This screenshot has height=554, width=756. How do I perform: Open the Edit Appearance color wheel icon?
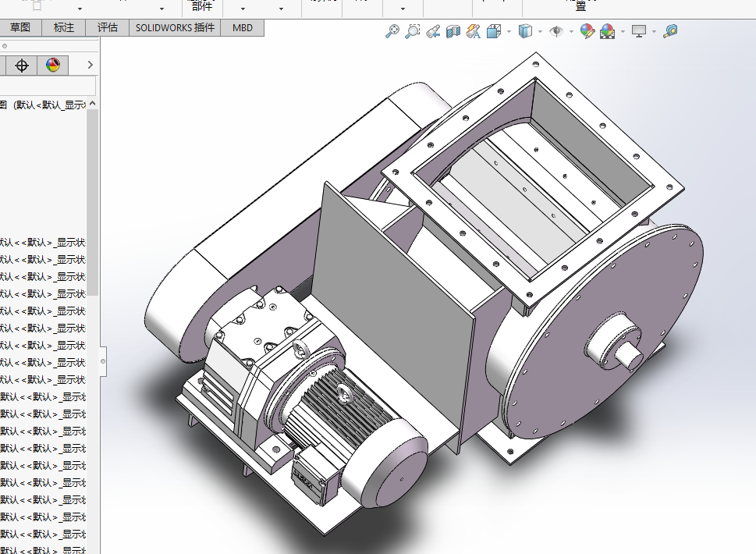click(x=53, y=66)
